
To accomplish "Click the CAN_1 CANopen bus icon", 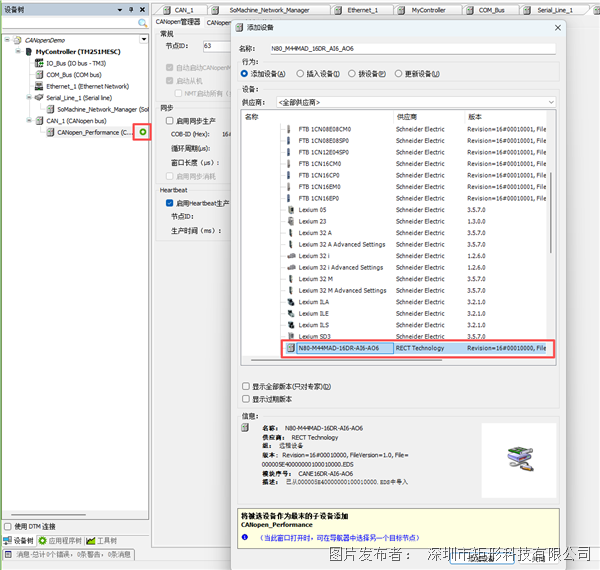I will [39, 121].
